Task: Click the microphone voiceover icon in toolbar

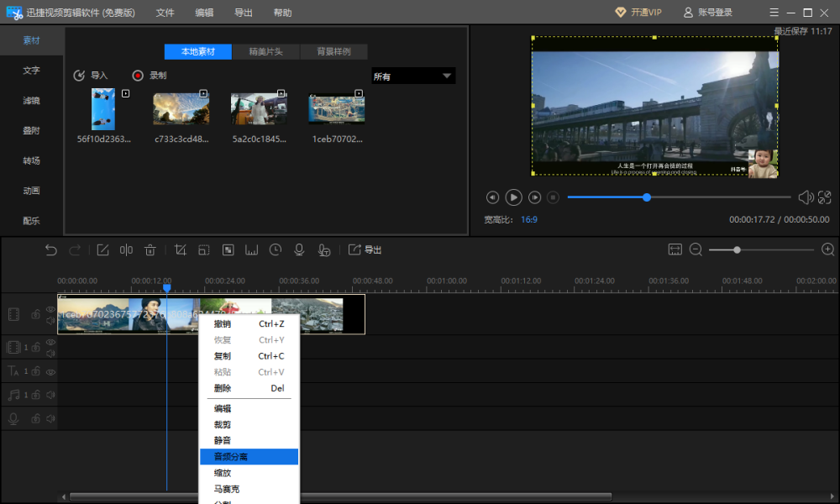Action: click(299, 249)
